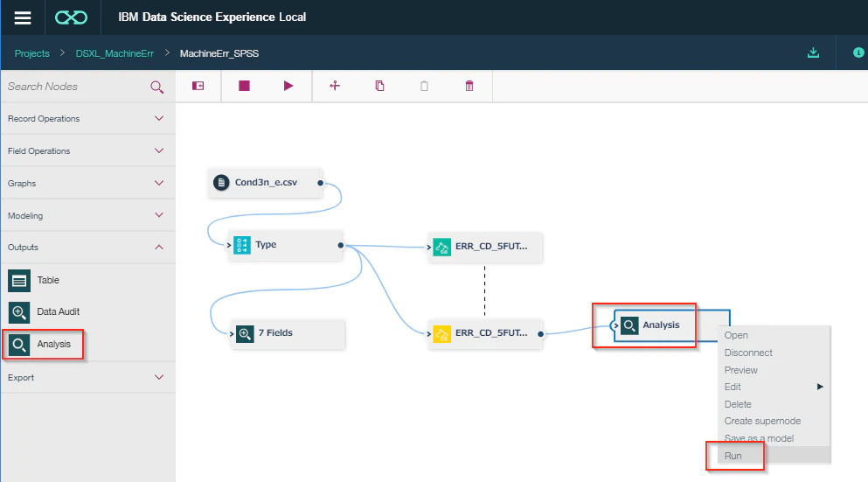868x482 pixels.
Task: Click the Analysis node icon on canvas
Action: [x=629, y=325]
